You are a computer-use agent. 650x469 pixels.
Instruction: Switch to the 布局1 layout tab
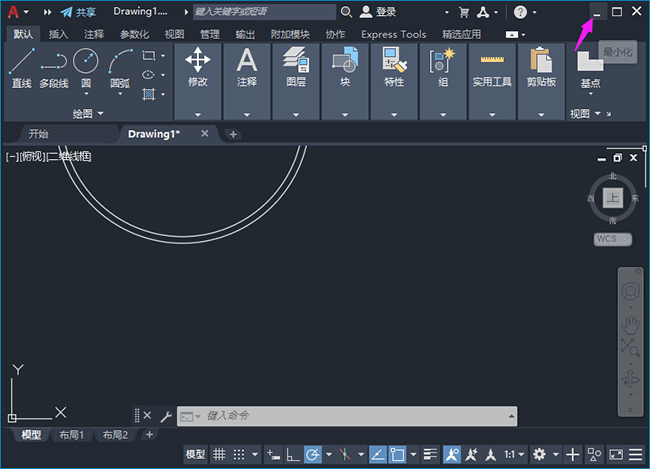72,435
